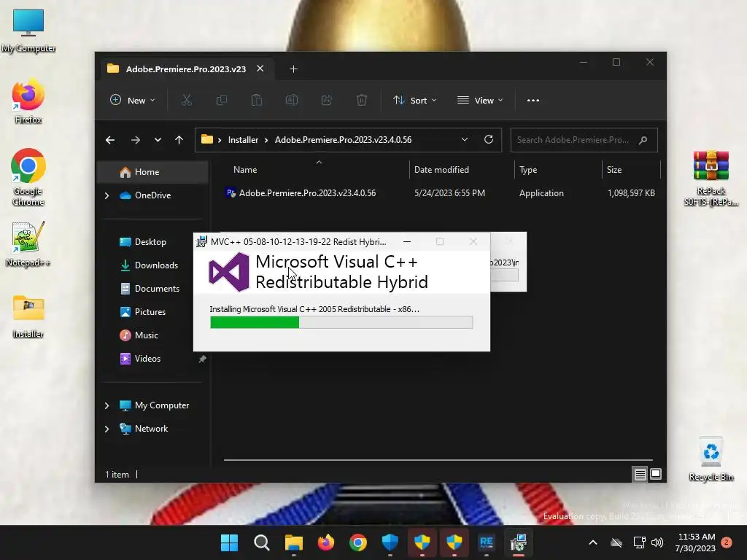The image size is (747, 560).
Task: Add a new Explorer tab
Action: [x=293, y=69]
